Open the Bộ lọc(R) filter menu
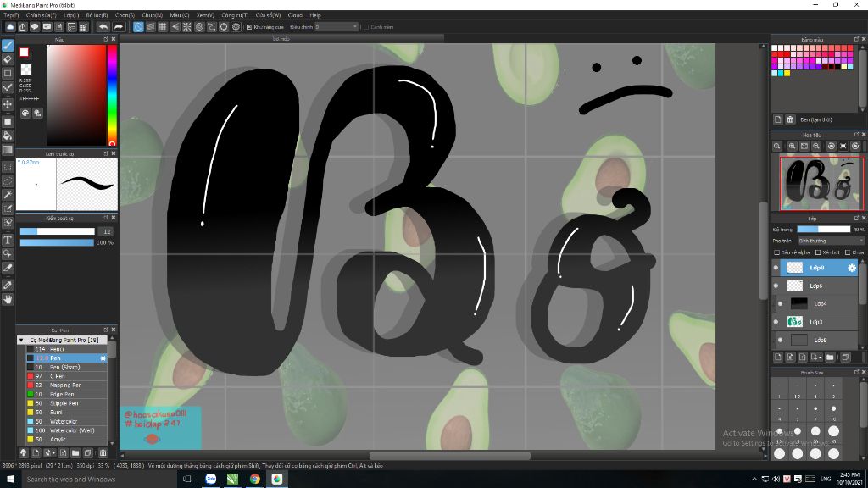868x488 pixels. point(97,15)
